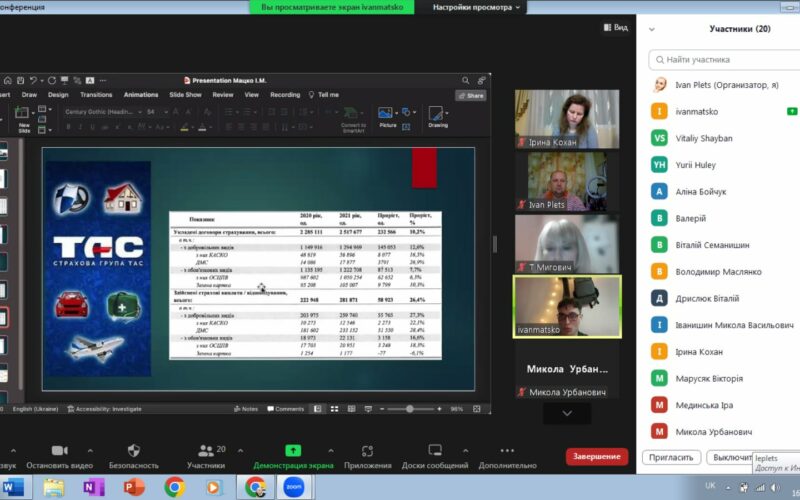Open the Apps panel in Zoom
The width and height of the screenshot is (800, 500).
pyautogui.click(x=367, y=451)
